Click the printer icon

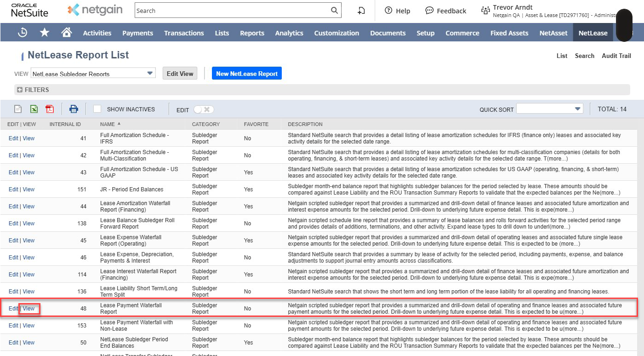pos(74,109)
